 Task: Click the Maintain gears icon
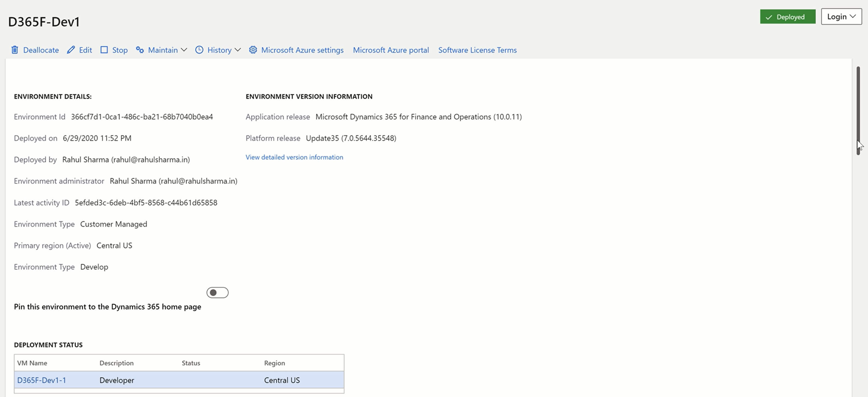point(140,50)
